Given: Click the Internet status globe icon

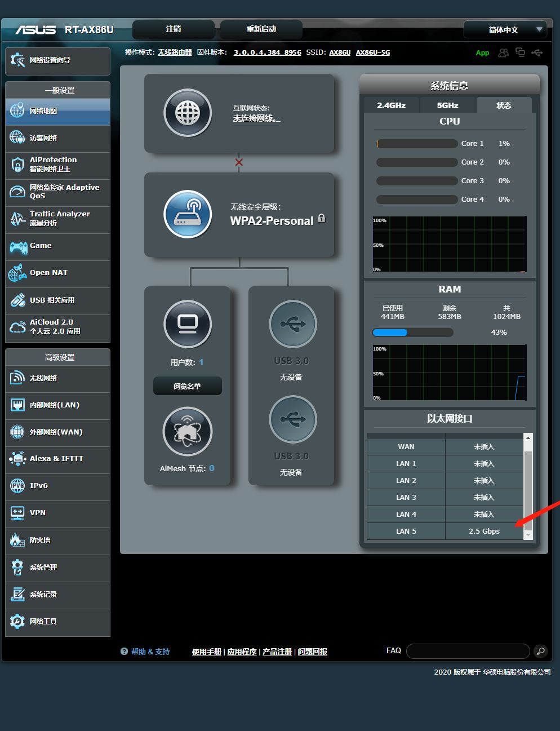Looking at the screenshot, I should coord(188,113).
